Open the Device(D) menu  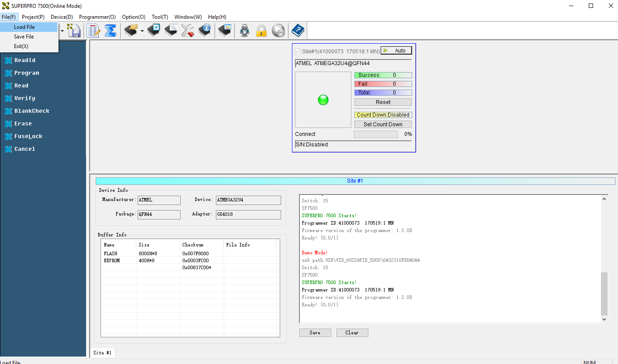62,17
